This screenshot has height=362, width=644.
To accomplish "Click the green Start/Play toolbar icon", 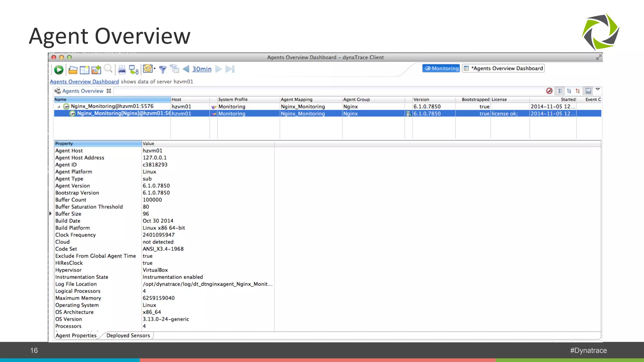I will click(59, 69).
